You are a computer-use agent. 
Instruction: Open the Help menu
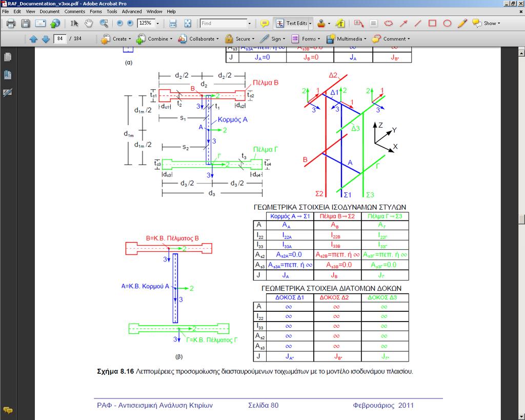pyautogui.click(x=171, y=11)
